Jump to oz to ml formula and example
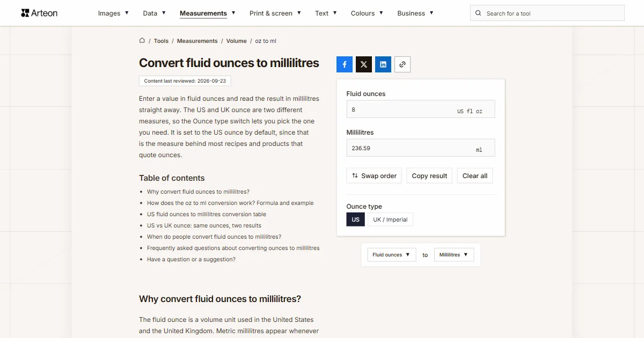The height and width of the screenshot is (338, 644). (230, 203)
